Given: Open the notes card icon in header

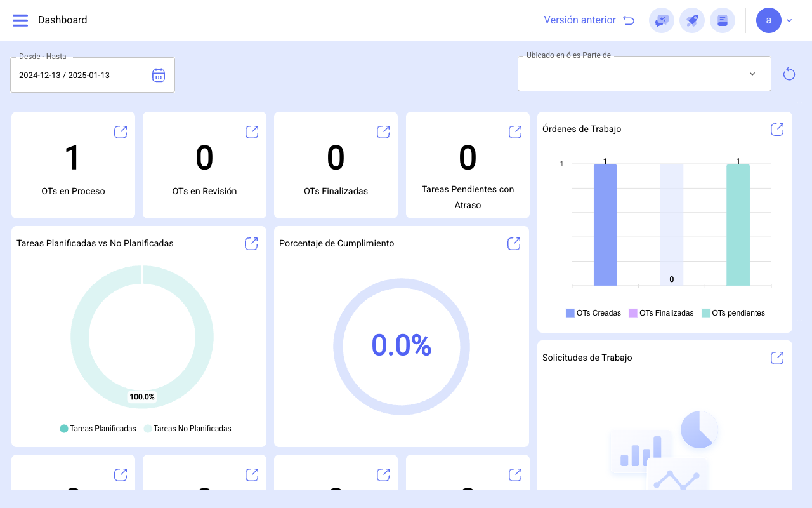Looking at the screenshot, I should 723,20.
